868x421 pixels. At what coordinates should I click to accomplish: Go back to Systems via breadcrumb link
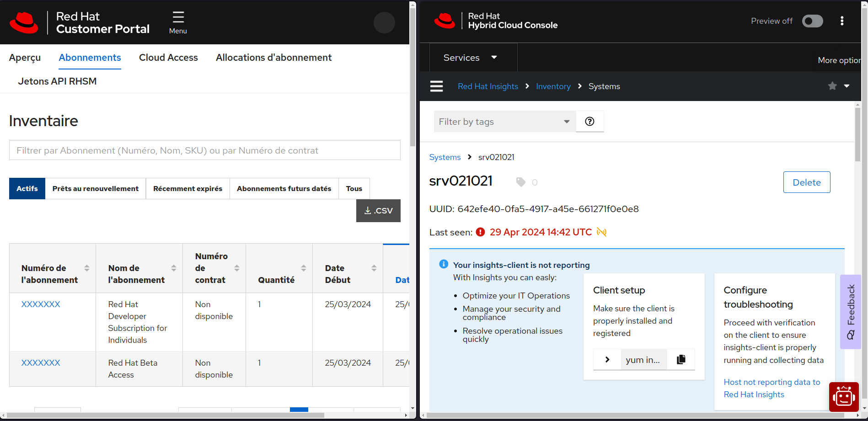click(x=445, y=157)
